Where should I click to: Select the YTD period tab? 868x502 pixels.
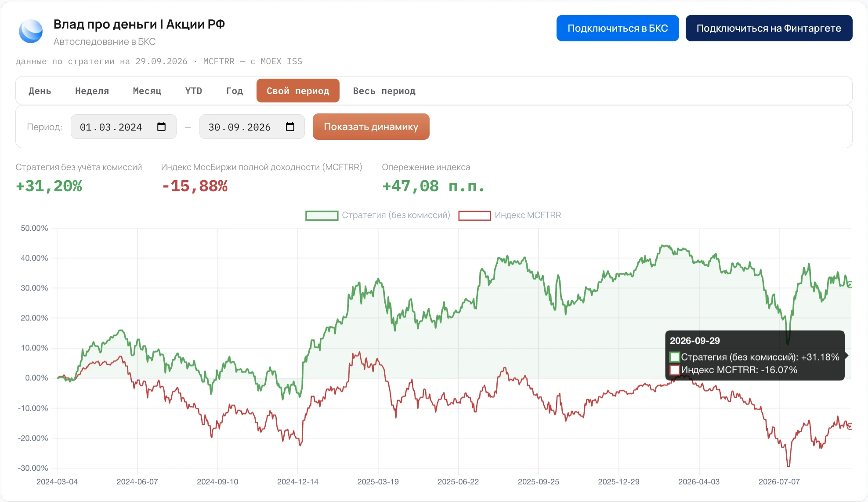pos(193,91)
